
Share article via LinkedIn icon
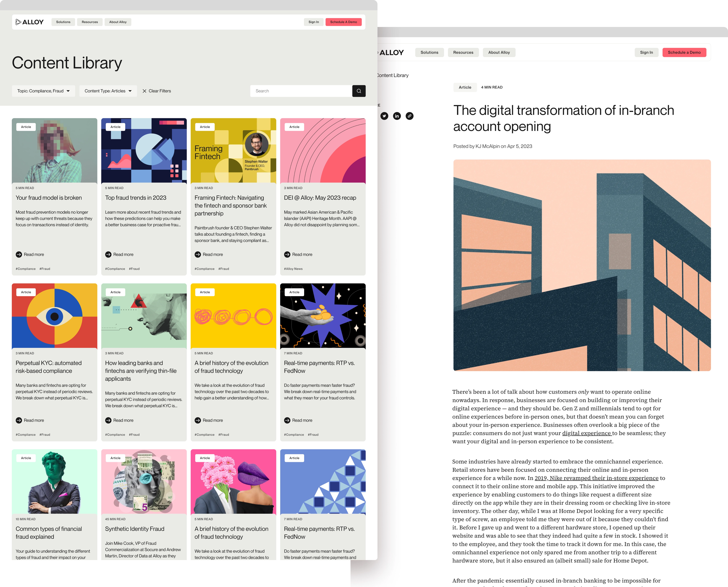tap(397, 116)
